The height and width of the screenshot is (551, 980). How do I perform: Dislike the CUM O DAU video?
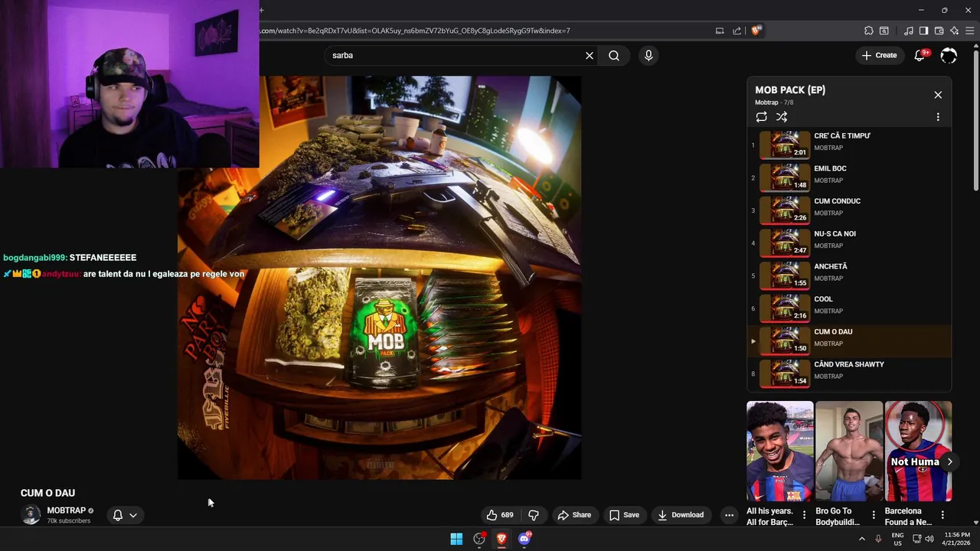tap(534, 515)
